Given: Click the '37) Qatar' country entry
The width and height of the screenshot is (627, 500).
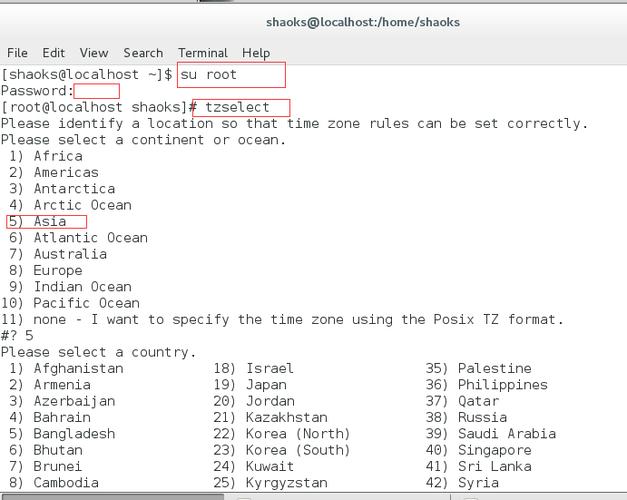Looking at the screenshot, I should coord(462,401).
